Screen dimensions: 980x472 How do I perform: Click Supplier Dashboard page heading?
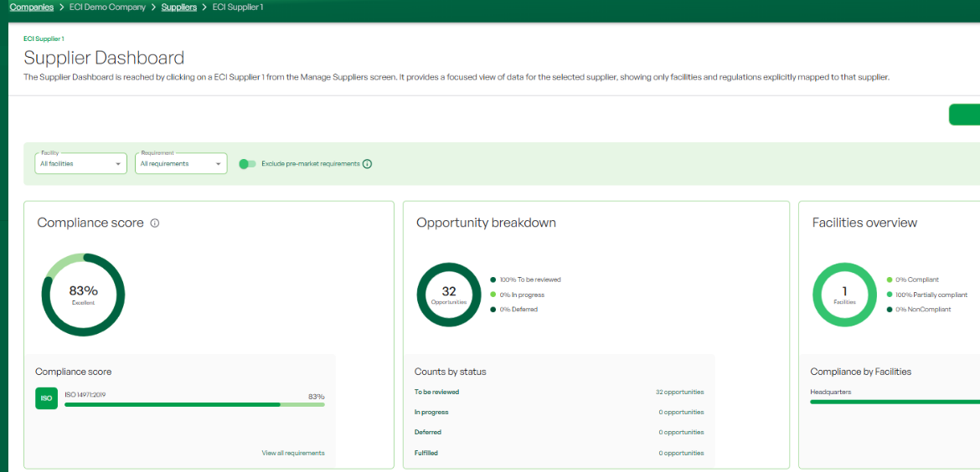[x=104, y=58]
